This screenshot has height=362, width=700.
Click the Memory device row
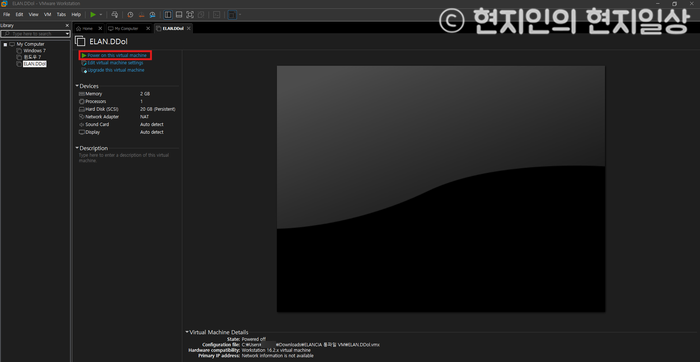pos(128,94)
